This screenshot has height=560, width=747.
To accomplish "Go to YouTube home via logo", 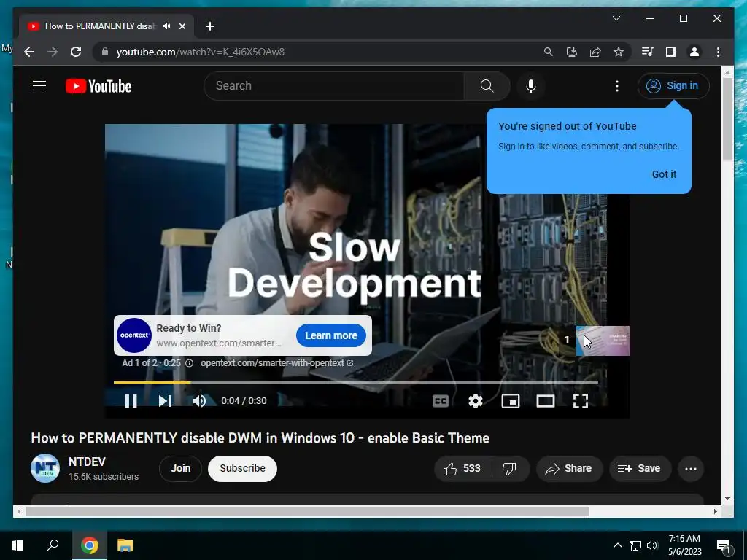I will [98, 86].
